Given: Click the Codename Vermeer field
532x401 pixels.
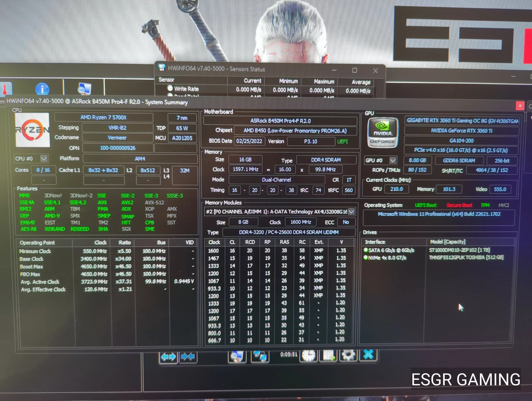Looking at the screenshot, I should pos(117,138).
